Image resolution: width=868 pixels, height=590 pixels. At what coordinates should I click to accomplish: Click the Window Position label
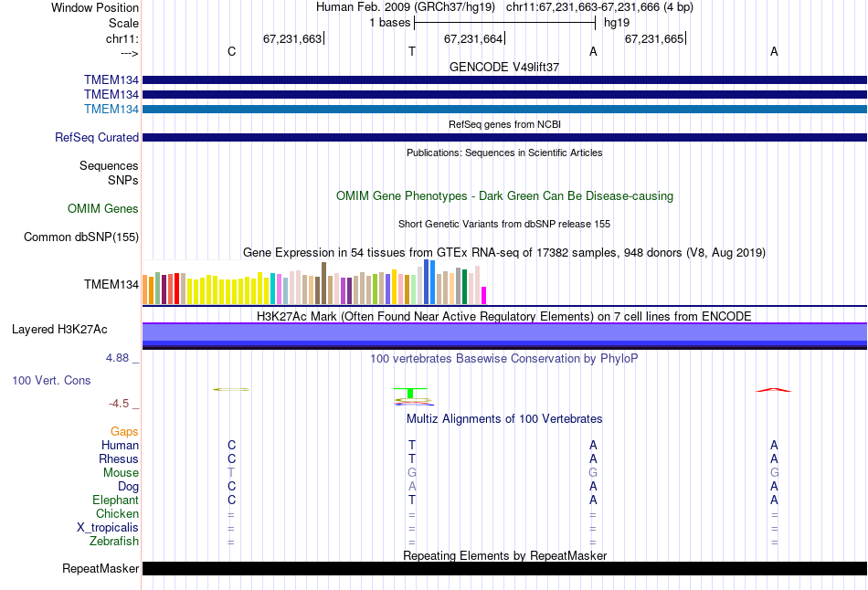pos(95,7)
